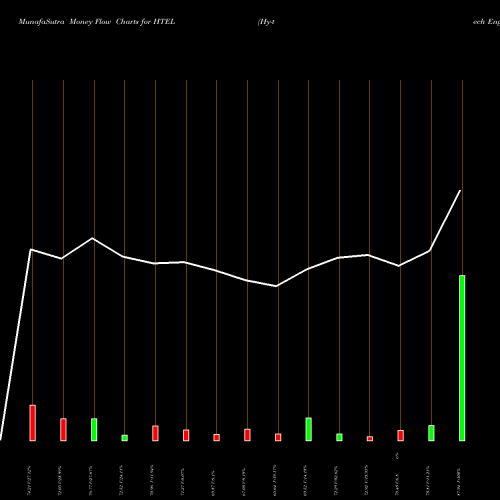Click the chart title 'MunafaSutra Money Flow Charts for HTEL'

[97, 22]
